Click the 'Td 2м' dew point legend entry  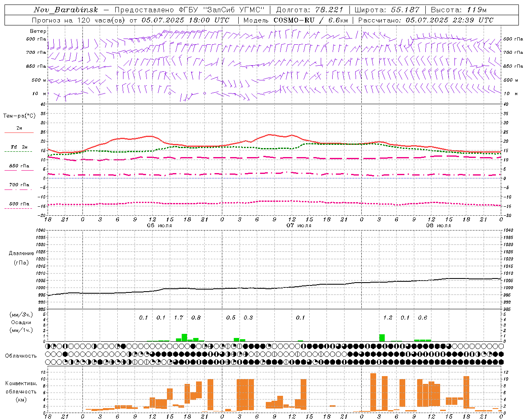point(19,147)
